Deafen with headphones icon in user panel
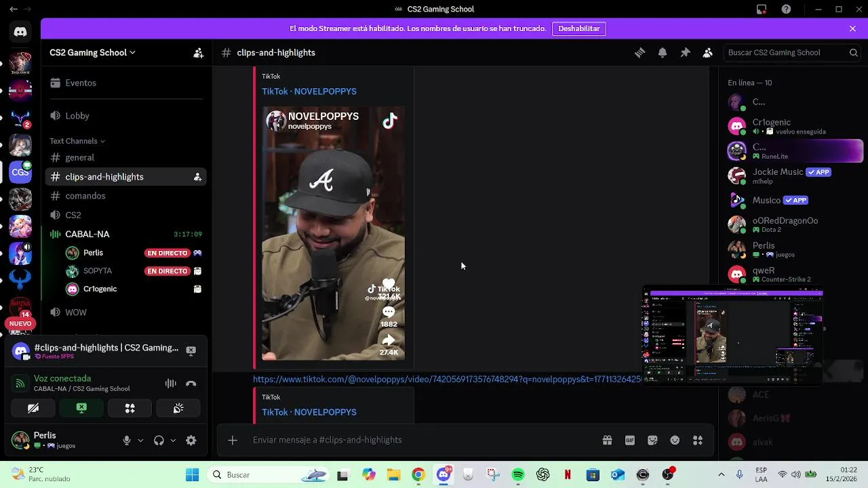 [159, 441]
